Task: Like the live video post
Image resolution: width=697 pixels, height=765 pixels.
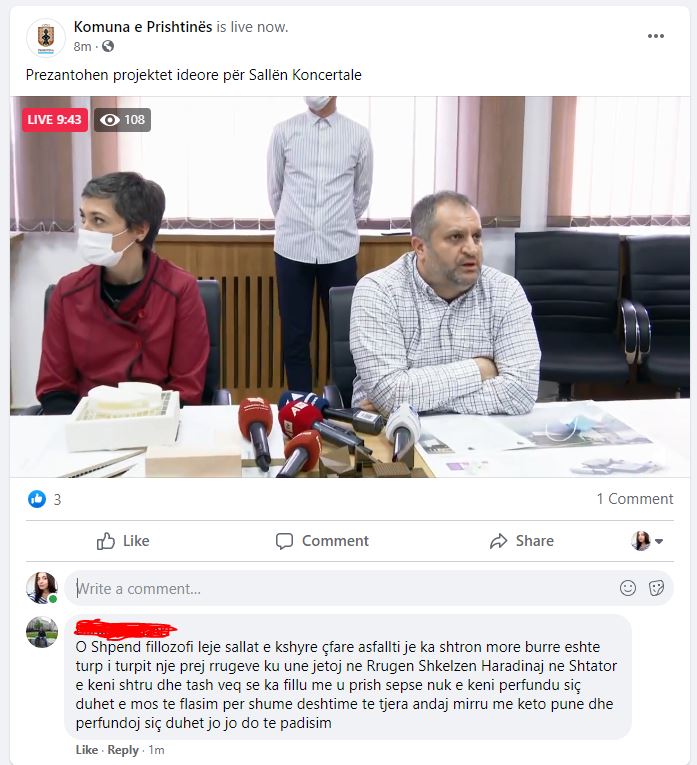Action: coord(123,541)
